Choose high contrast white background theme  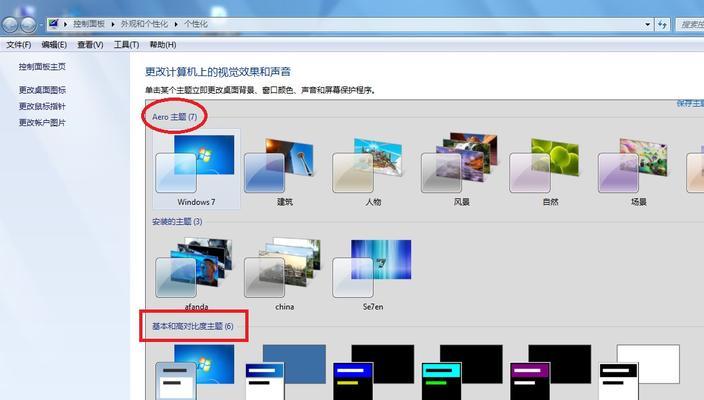639,372
